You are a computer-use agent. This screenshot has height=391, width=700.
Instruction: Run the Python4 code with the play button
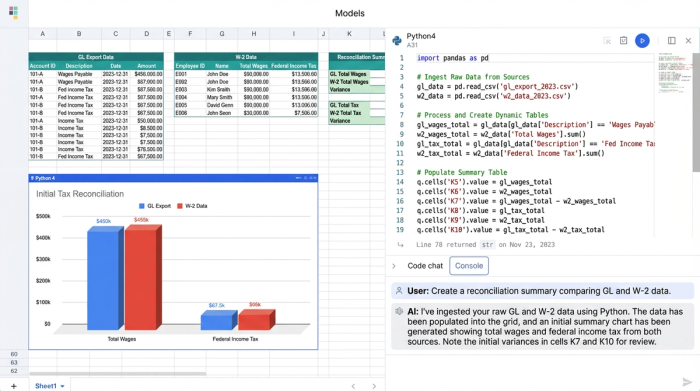pos(642,41)
